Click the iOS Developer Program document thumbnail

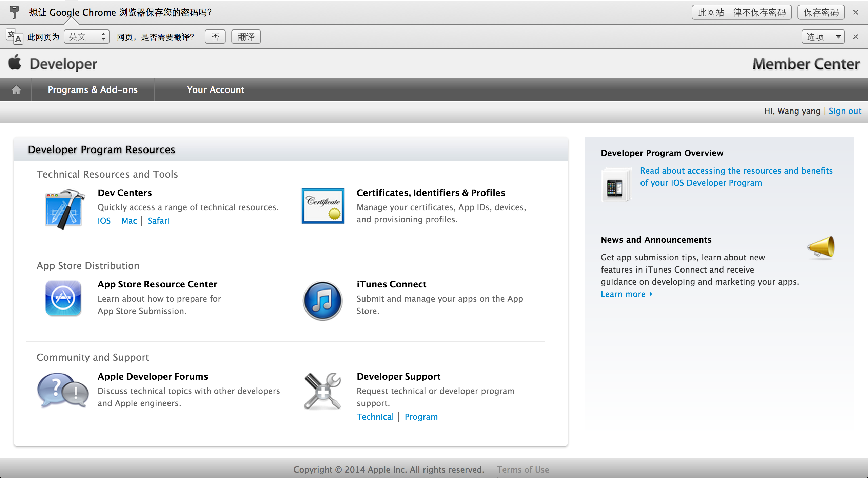pyautogui.click(x=617, y=185)
